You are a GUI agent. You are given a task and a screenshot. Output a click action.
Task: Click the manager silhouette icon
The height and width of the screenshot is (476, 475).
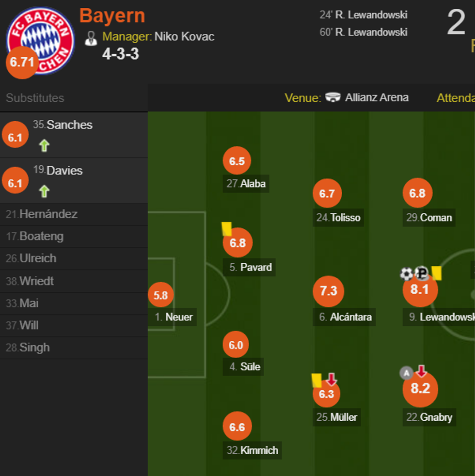[x=91, y=38]
